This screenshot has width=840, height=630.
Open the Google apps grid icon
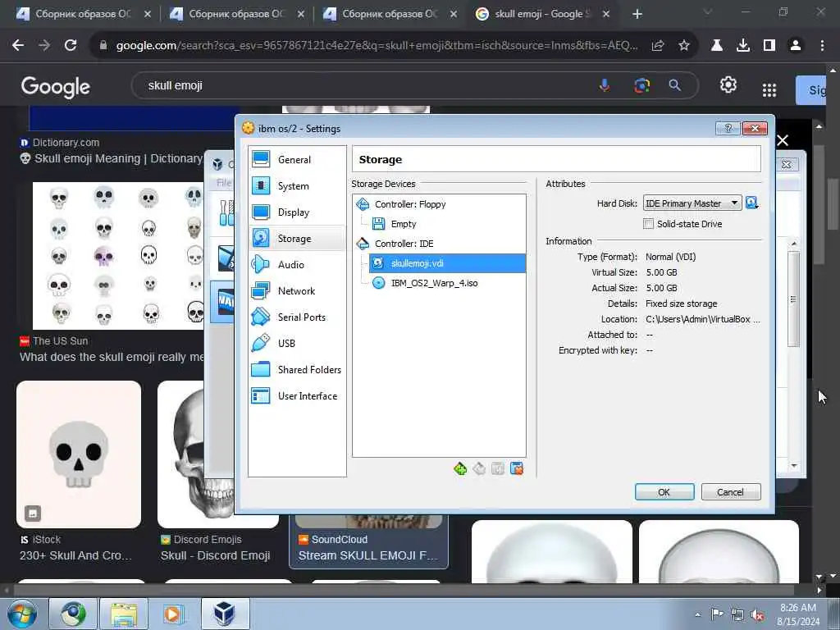[769, 90]
